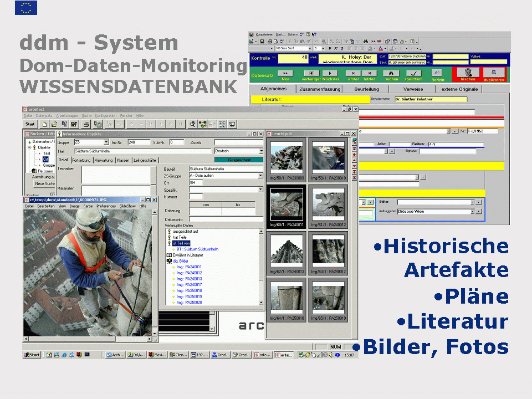The width and height of the screenshot is (532, 399).
Task: Toggle italic formatting in Access toolbar
Action: [336, 48]
